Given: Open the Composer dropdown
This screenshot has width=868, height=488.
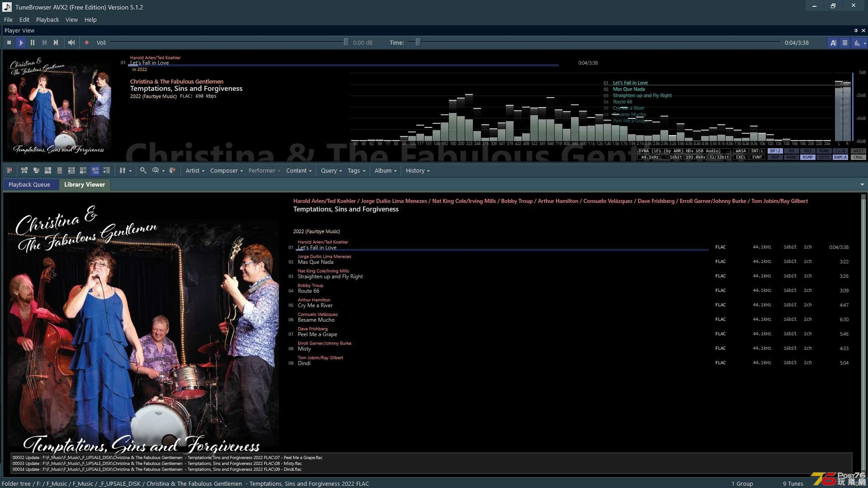Looking at the screenshot, I should pyautogui.click(x=226, y=170).
